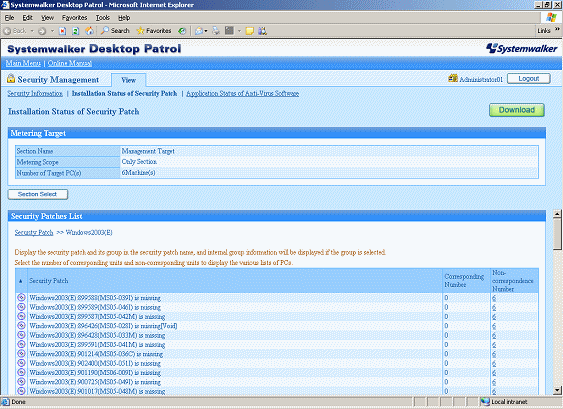Click the MS05-028 is missing[Void] patch text
This screenshot has width=563, height=409.
point(103,326)
